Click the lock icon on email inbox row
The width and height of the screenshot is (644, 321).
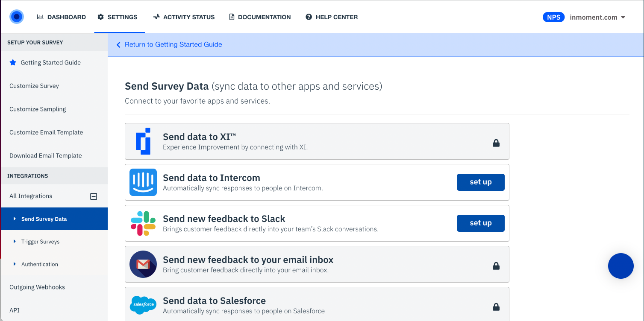496,266
